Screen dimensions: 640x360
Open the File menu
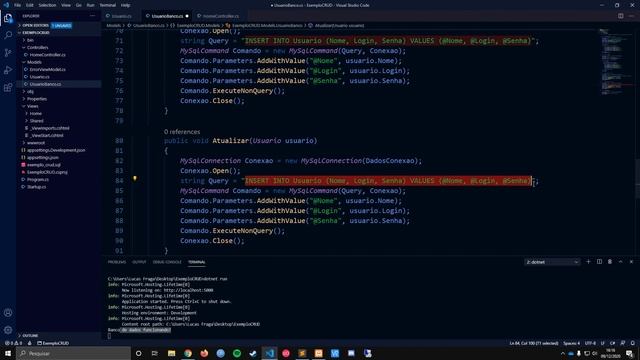[18, 5]
